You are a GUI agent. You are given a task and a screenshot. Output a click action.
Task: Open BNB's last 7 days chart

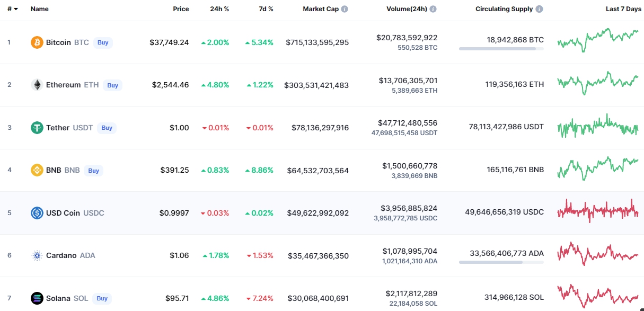598,169
